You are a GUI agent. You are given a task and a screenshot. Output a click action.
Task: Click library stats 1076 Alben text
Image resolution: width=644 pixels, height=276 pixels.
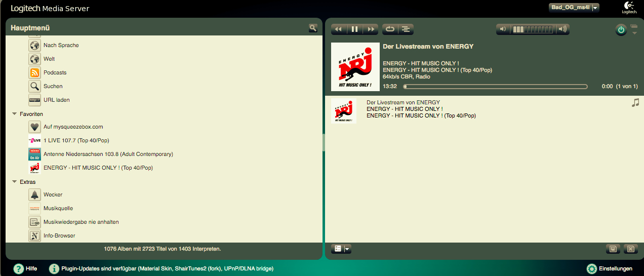[163, 249]
